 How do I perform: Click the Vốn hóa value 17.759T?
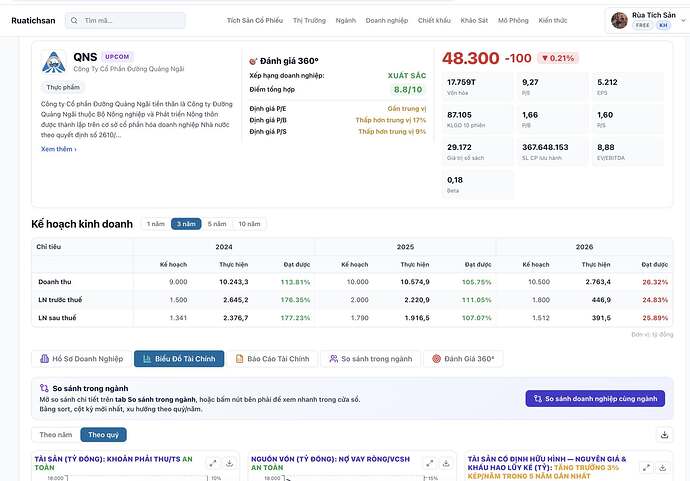click(461, 82)
